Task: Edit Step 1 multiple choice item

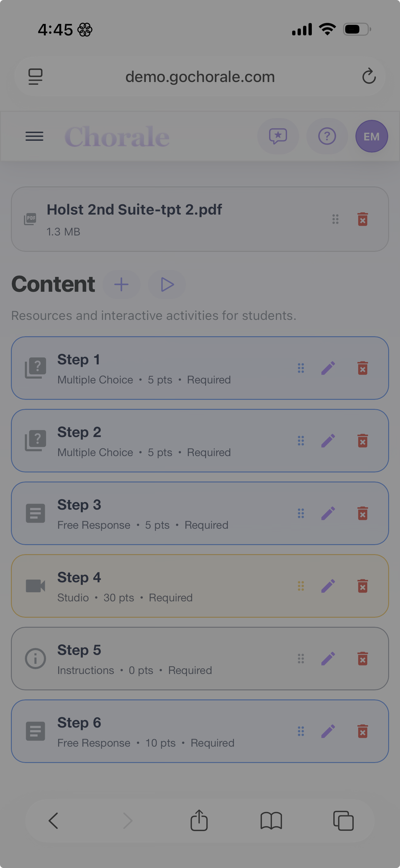Action: point(328,368)
